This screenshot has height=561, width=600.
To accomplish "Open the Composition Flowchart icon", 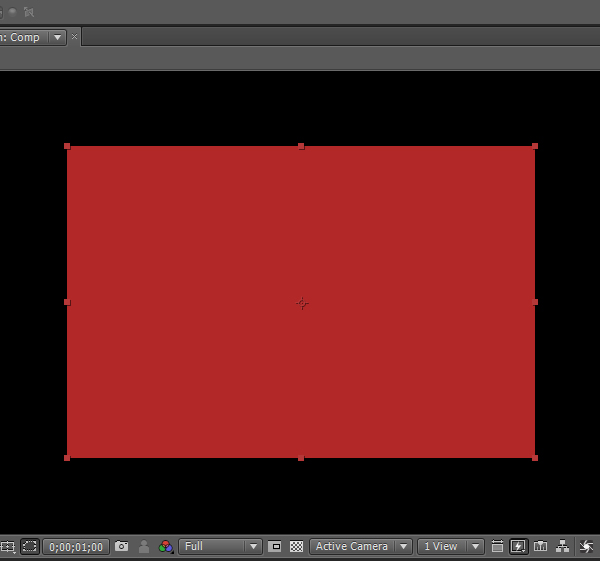I will pyautogui.click(x=562, y=546).
